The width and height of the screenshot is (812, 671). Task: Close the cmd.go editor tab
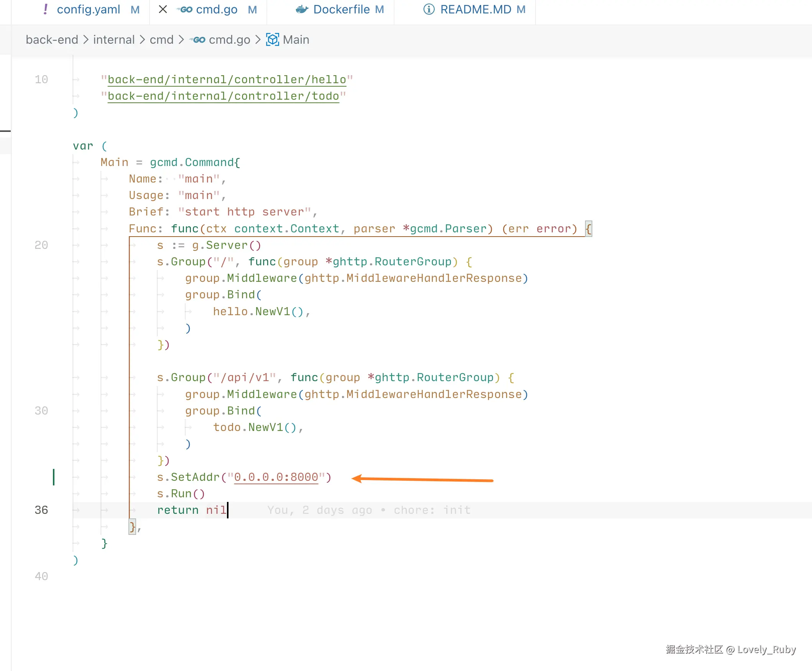point(163,9)
